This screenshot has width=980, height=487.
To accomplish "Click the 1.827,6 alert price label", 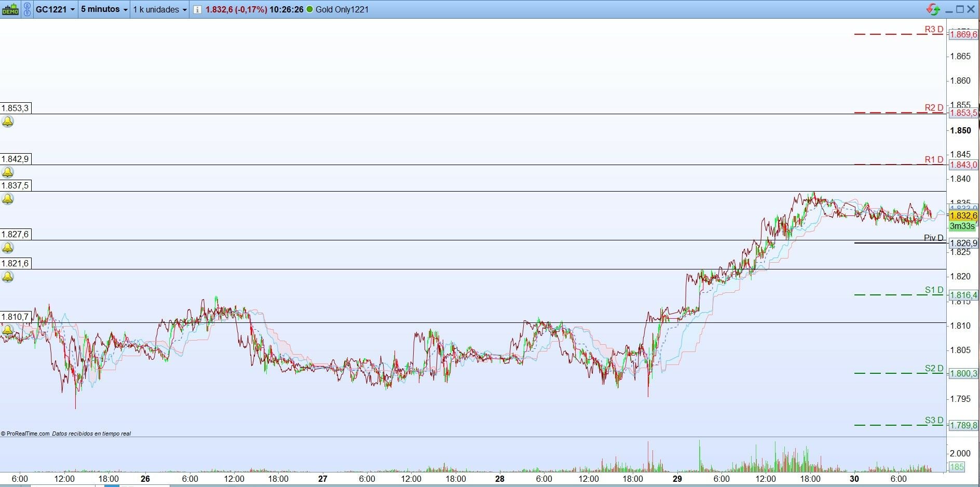I will point(15,234).
